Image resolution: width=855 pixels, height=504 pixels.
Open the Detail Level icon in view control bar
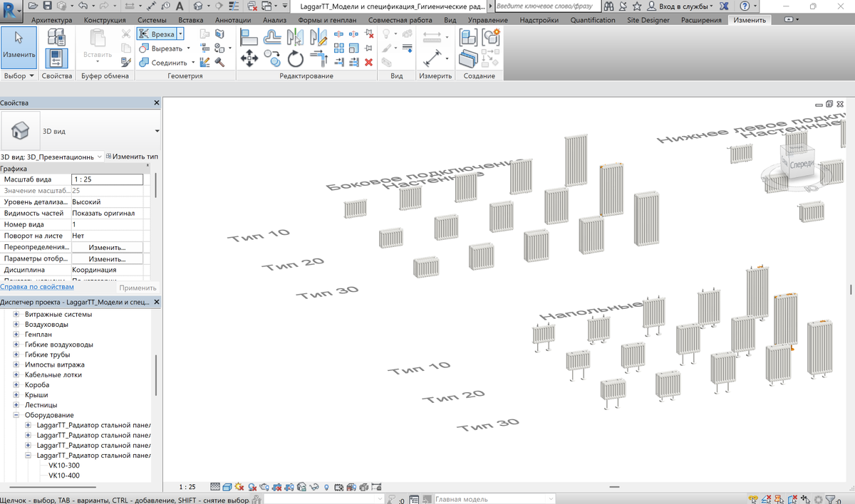click(x=215, y=487)
